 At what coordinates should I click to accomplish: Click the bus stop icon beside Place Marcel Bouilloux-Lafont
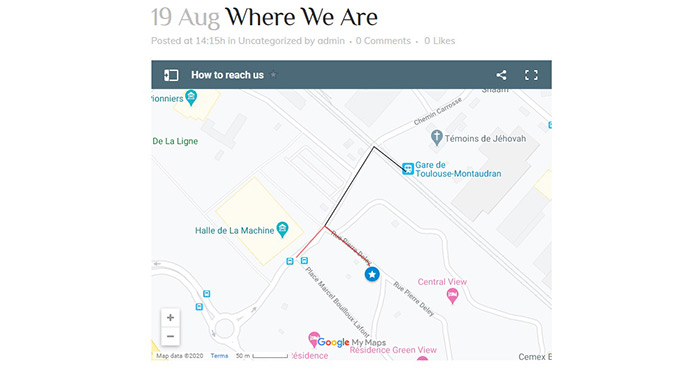[304, 261]
